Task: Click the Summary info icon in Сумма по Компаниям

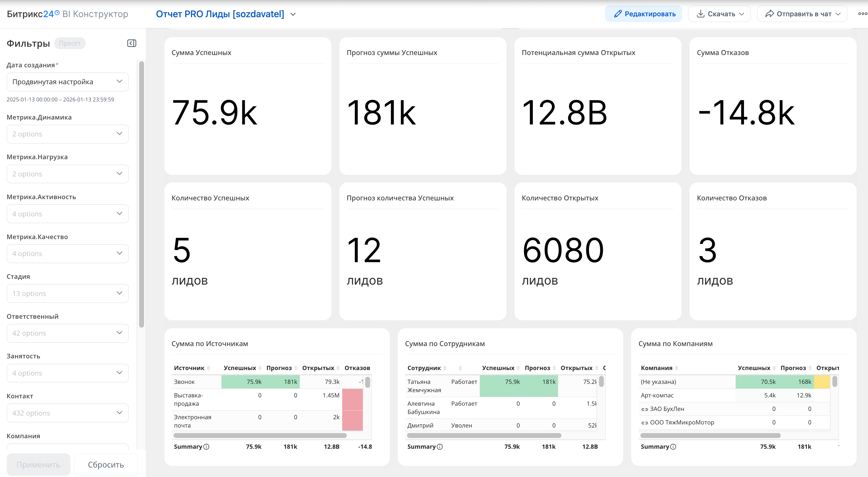Action: tap(673, 447)
